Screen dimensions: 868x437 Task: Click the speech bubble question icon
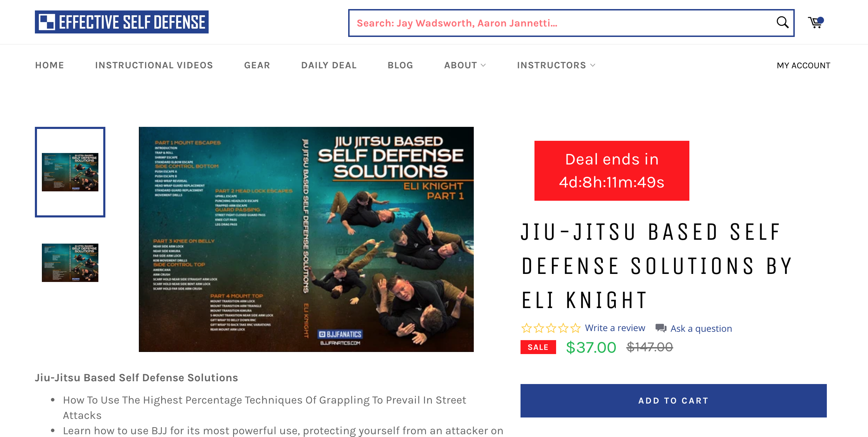click(660, 328)
